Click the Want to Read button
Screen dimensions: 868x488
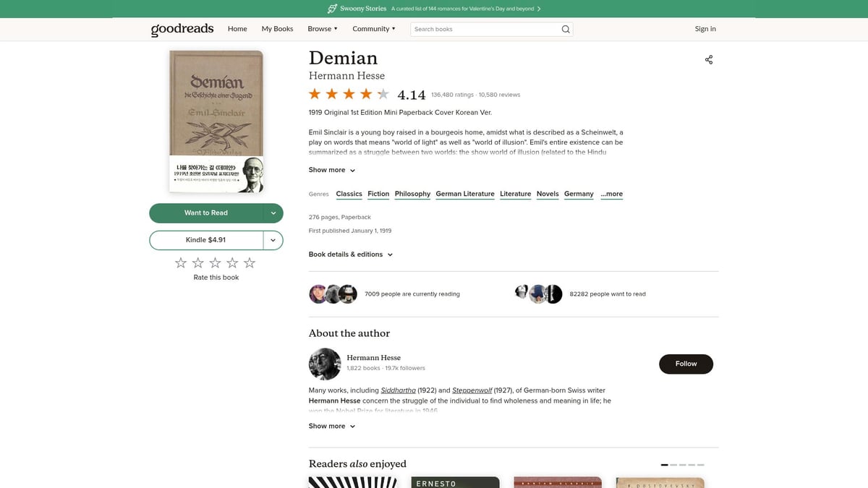[206, 213]
